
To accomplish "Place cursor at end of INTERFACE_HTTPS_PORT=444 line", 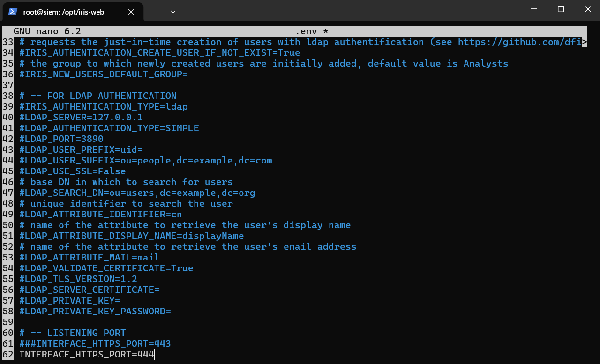I will click(x=154, y=355).
